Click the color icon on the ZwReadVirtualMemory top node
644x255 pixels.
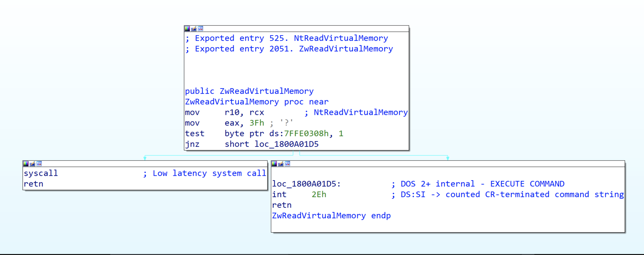pyautogui.click(x=187, y=29)
